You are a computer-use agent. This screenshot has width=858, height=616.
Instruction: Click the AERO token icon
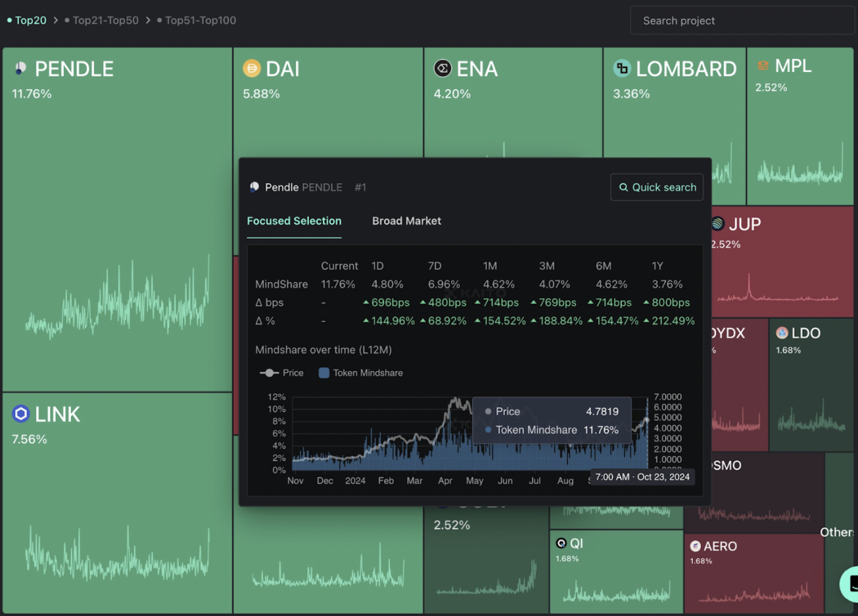(695, 546)
